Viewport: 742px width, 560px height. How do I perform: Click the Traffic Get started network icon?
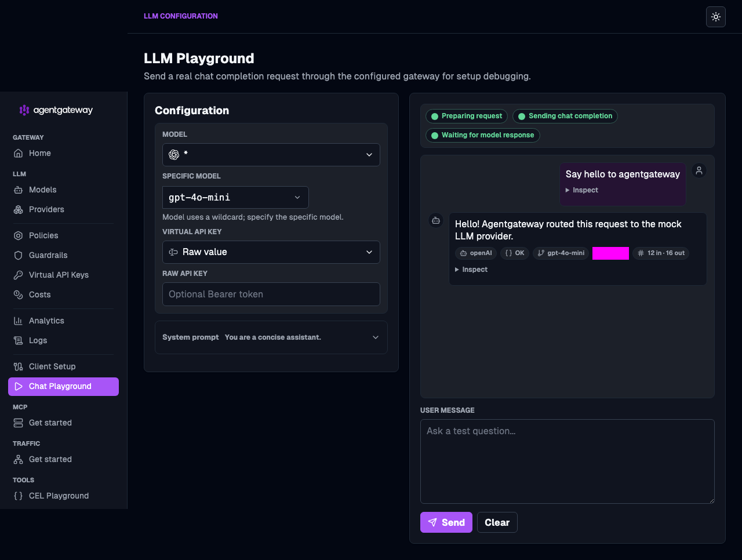point(18,459)
